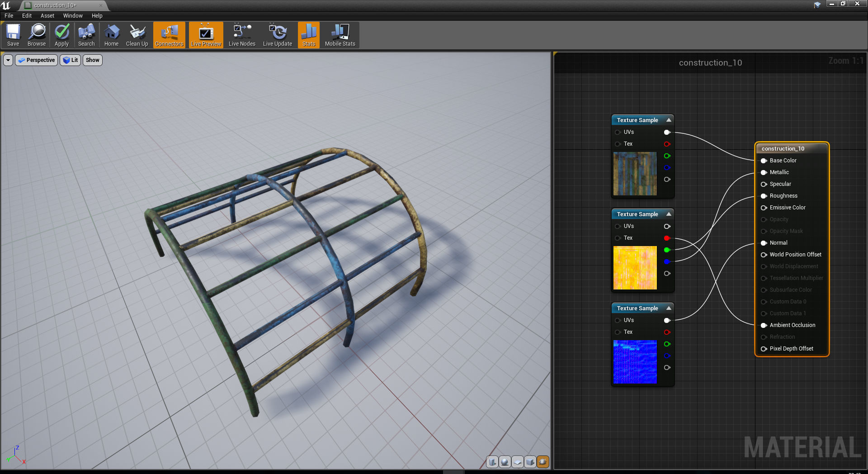The image size is (868, 474).
Task: Toggle the Mobile Stats toolbar button
Action: pos(340,35)
